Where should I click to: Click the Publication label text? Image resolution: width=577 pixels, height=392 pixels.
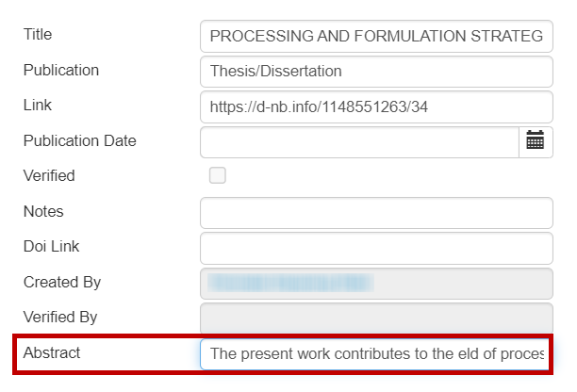pyautogui.click(x=60, y=70)
